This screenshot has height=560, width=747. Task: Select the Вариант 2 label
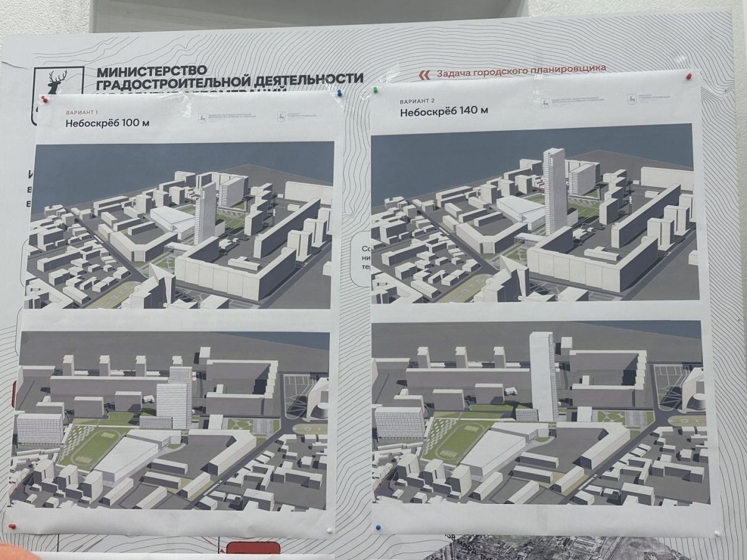[x=415, y=100]
